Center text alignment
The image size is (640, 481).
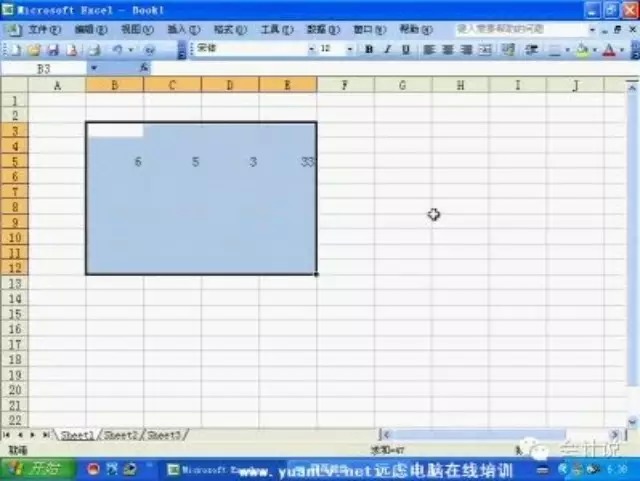448,49
